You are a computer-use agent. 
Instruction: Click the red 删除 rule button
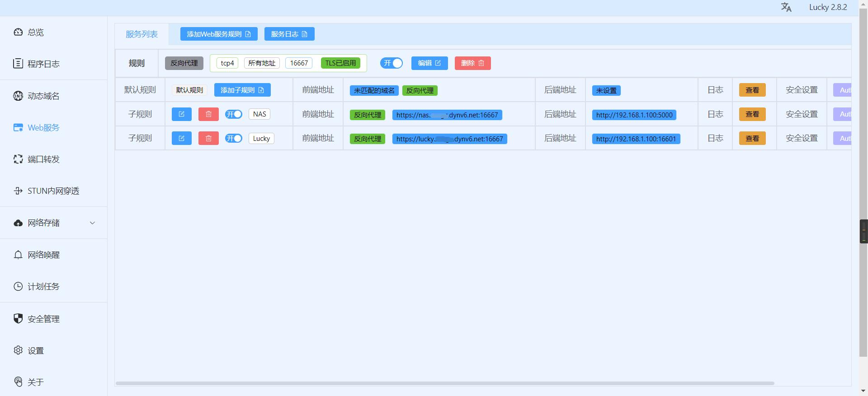472,63
